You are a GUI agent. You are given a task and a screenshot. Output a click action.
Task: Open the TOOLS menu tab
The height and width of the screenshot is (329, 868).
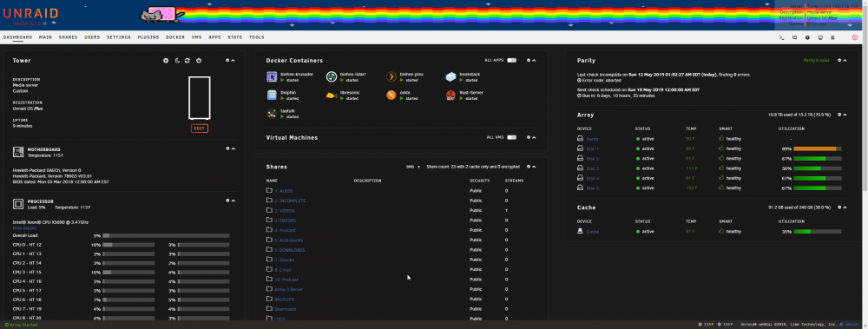[257, 37]
